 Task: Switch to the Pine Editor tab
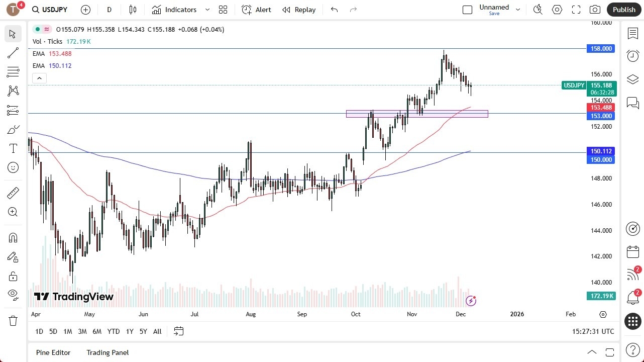[x=53, y=352]
